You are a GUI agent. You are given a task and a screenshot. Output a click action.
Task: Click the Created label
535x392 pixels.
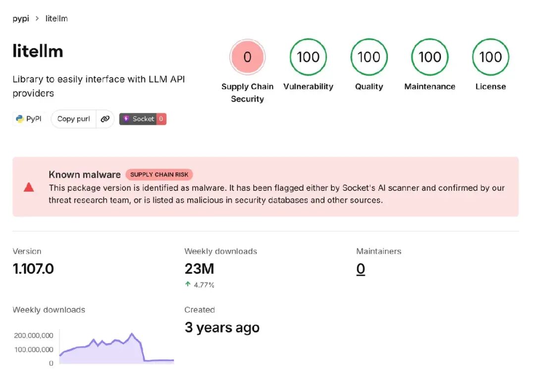(200, 310)
